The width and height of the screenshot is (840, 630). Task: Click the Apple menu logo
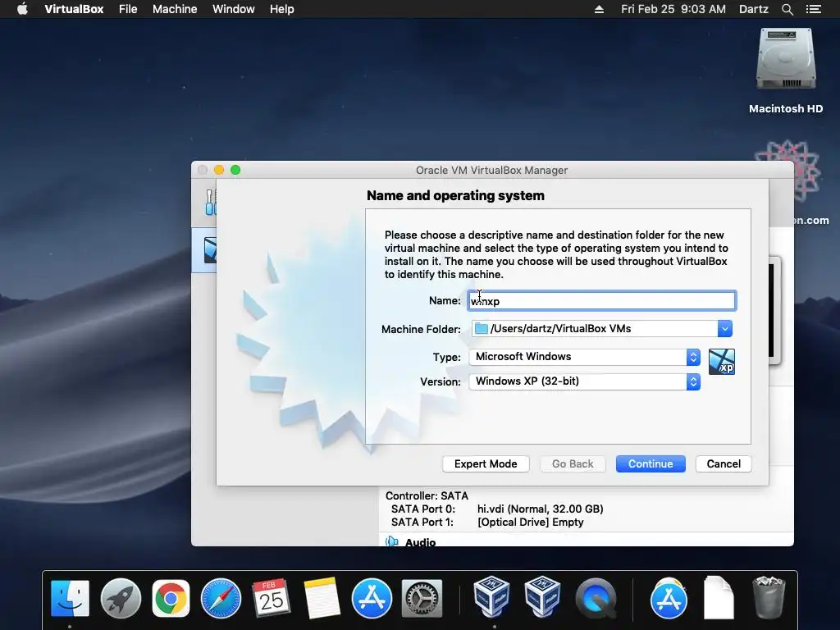click(x=22, y=9)
